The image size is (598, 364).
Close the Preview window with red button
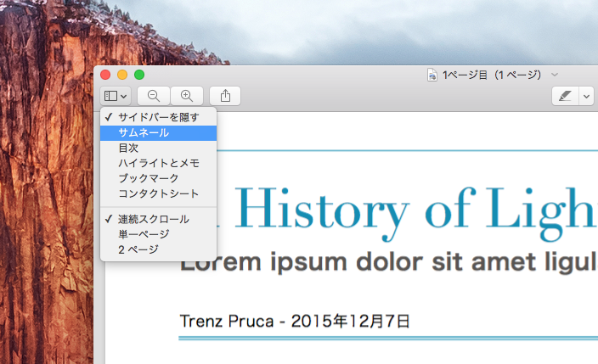105,75
